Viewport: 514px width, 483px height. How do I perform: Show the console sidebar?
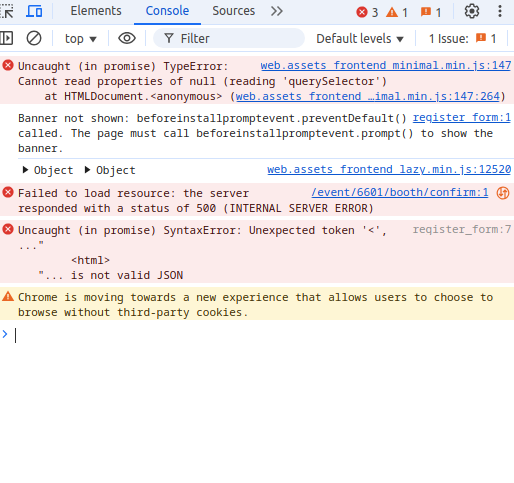[x=7, y=38]
